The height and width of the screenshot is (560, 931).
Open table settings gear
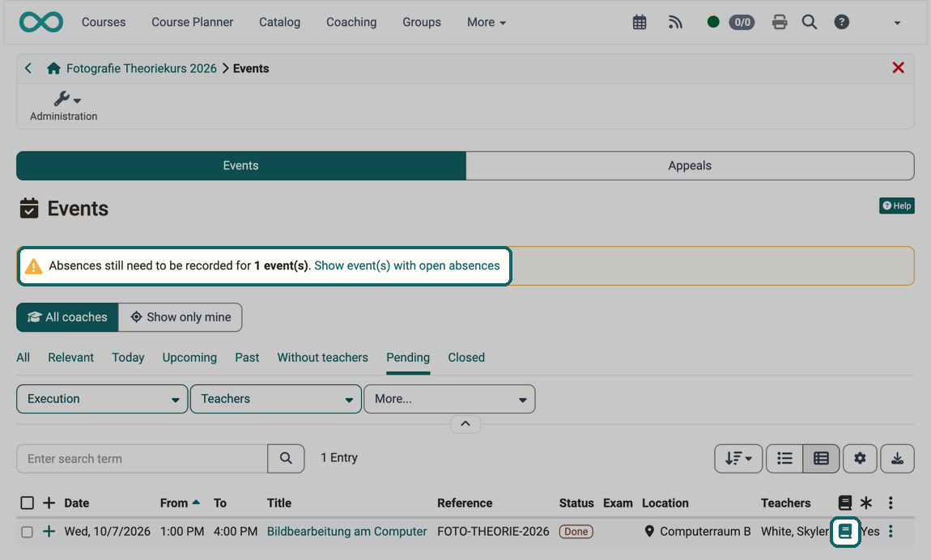[x=860, y=459]
